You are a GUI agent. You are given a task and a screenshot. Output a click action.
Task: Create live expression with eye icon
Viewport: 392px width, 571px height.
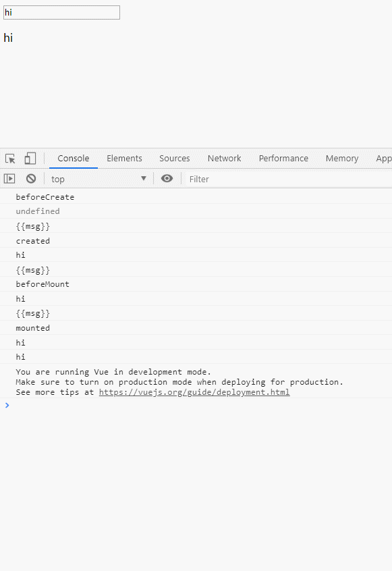pyautogui.click(x=167, y=178)
